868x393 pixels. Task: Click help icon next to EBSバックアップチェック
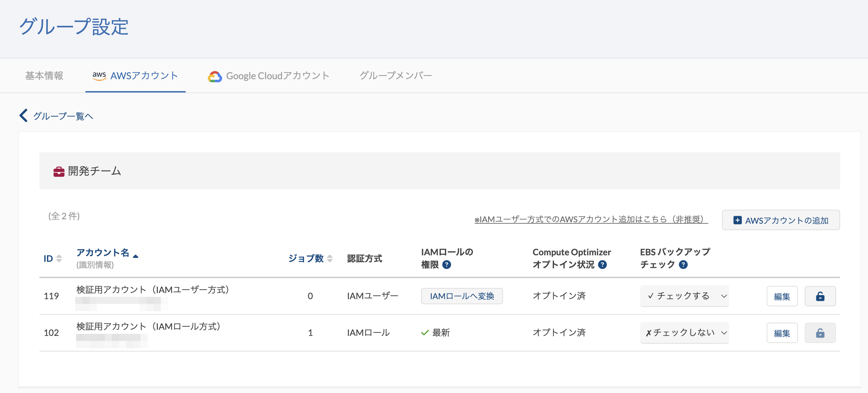click(x=683, y=264)
